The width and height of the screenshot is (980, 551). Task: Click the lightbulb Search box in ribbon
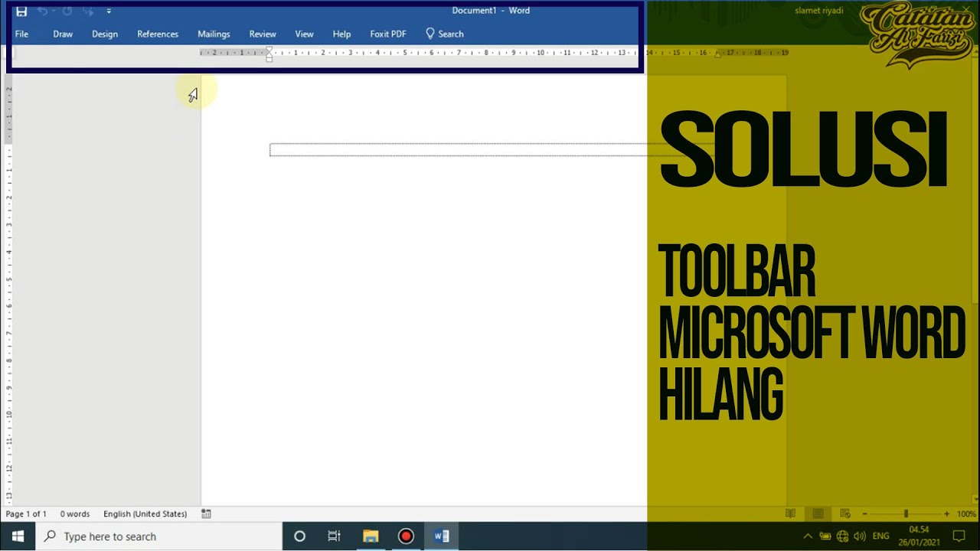tap(445, 34)
